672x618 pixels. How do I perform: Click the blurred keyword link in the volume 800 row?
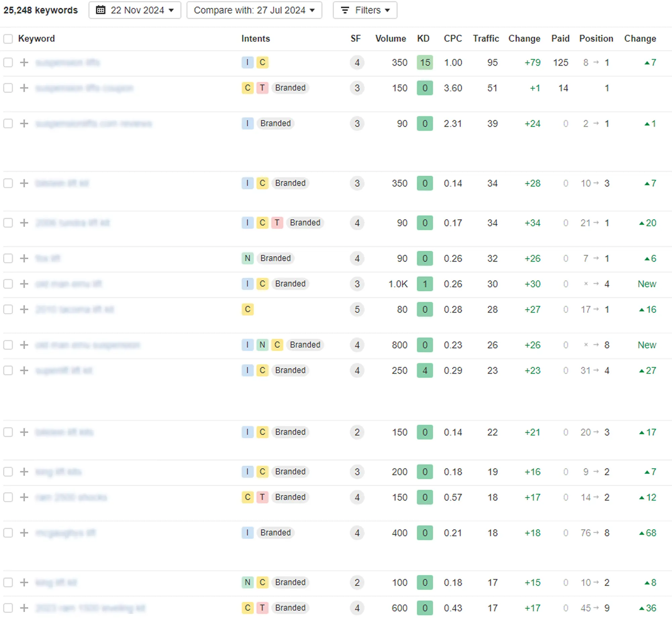(x=88, y=345)
